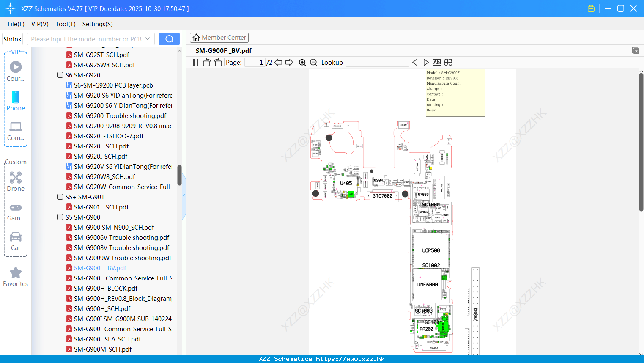
Task: Find next lookup result
Action: [426, 62]
